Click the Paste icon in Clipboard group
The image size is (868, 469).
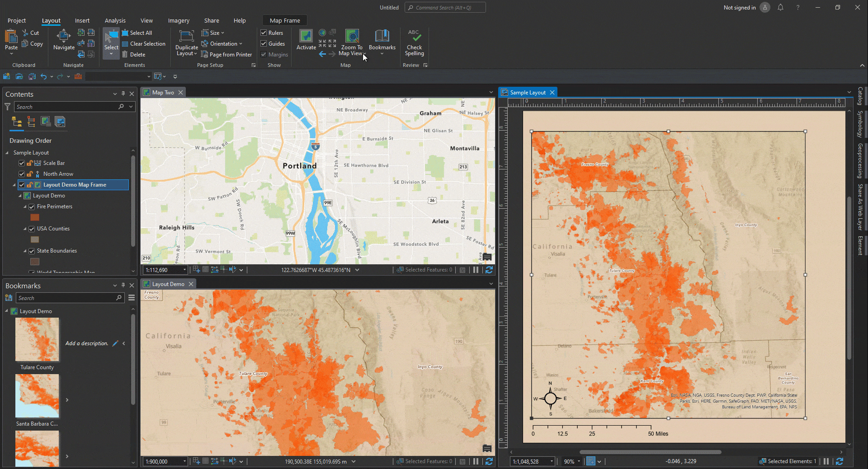pos(11,36)
